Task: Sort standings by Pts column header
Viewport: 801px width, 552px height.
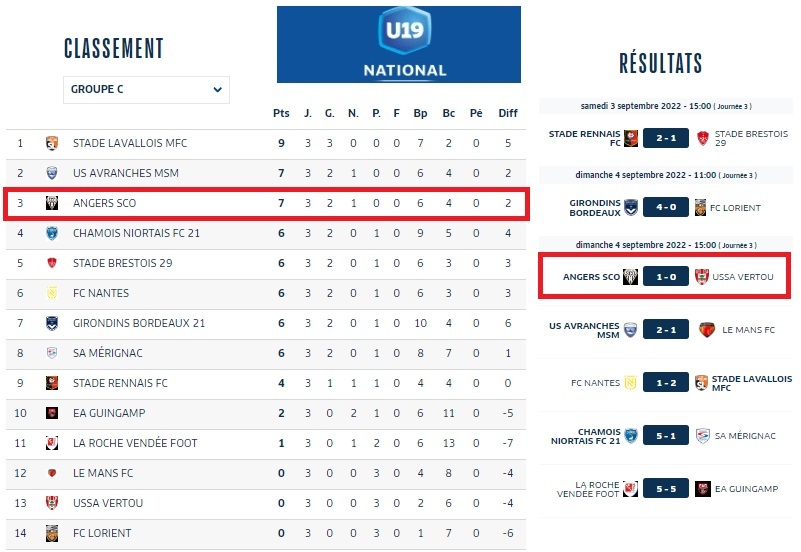Action: (x=281, y=113)
